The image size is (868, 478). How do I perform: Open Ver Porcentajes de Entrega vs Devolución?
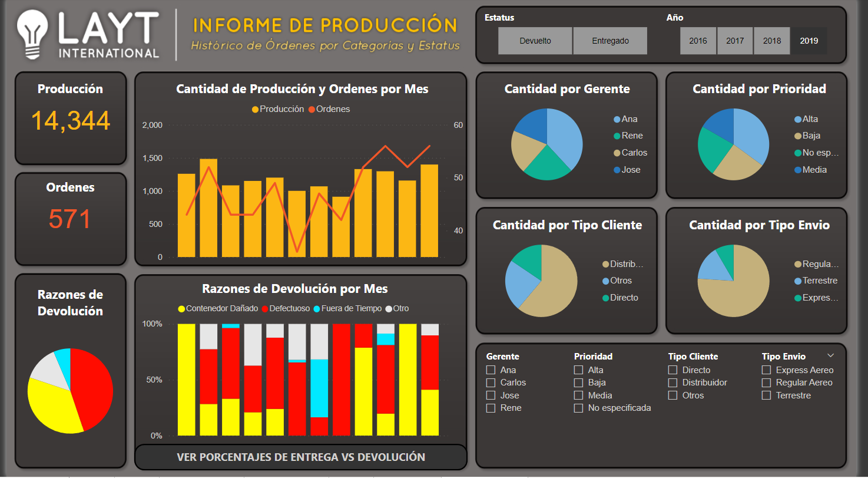coord(301,457)
